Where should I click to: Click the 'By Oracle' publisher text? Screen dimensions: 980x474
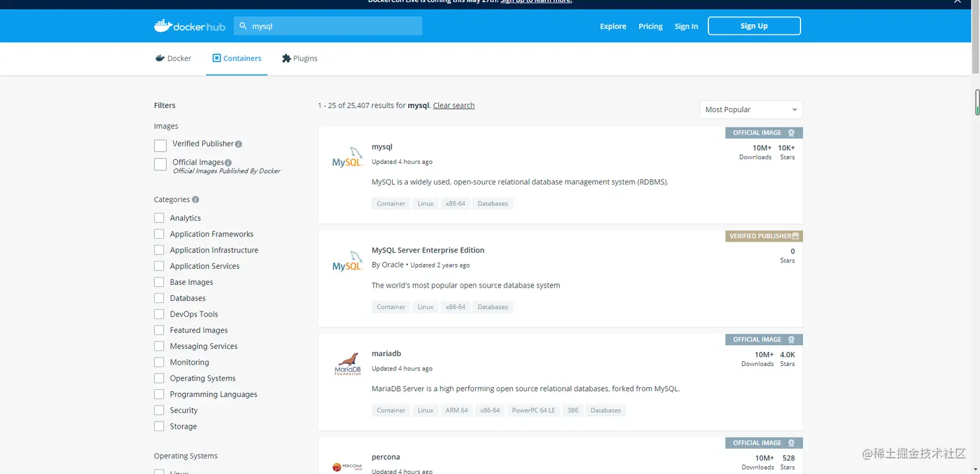pos(388,265)
